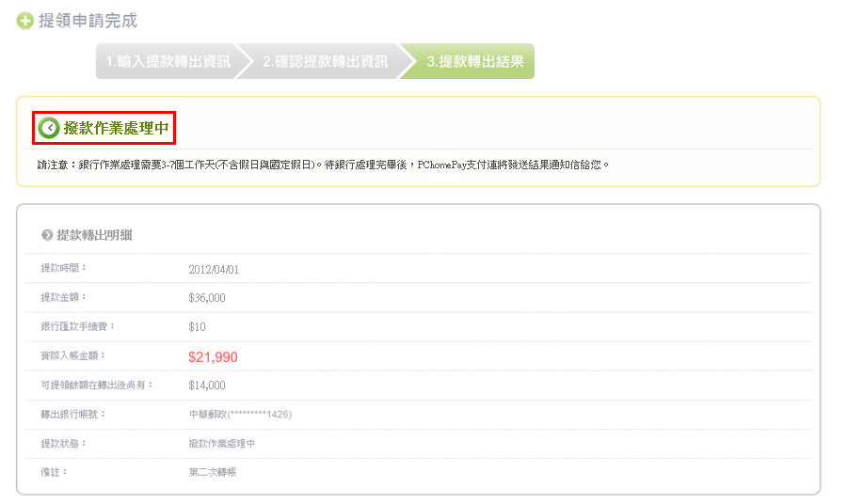Click the 提領申請完成 page title
Image resolution: width=847 pixels, height=504 pixels.
88,21
